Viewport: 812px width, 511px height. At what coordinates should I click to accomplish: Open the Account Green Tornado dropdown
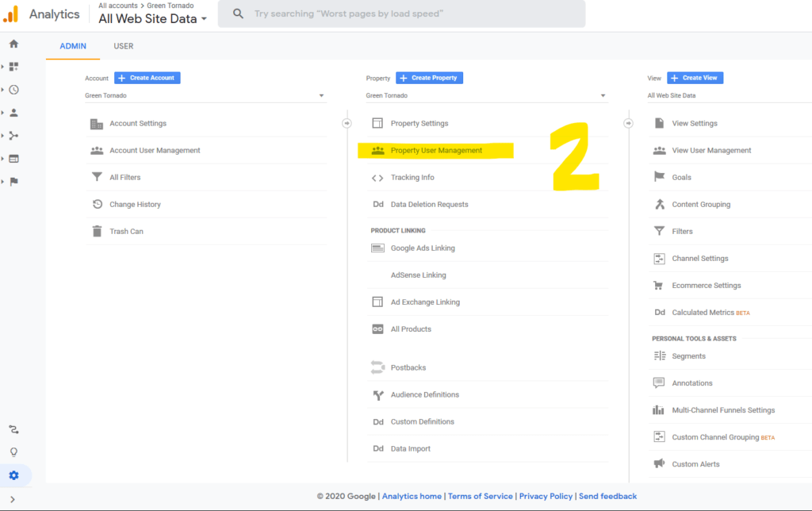205,95
